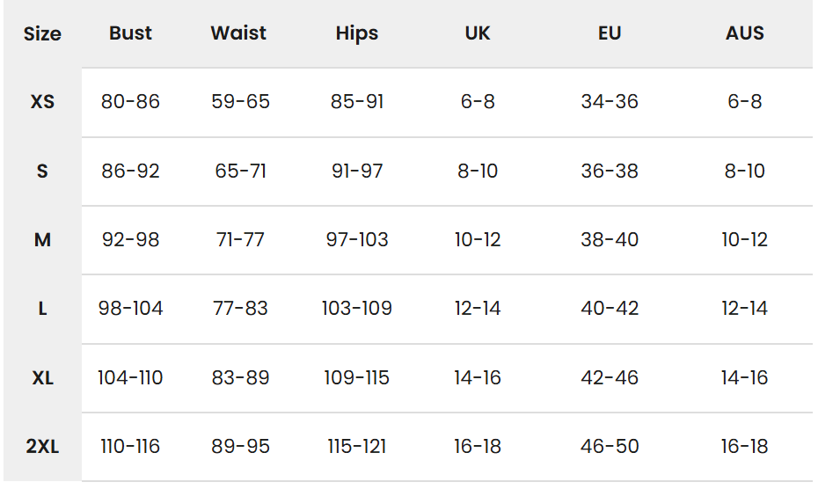The width and height of the screenshot is (840, 504).
Task: Select the Waist column header
Action: pyautogui.click(x=238, y=33)
